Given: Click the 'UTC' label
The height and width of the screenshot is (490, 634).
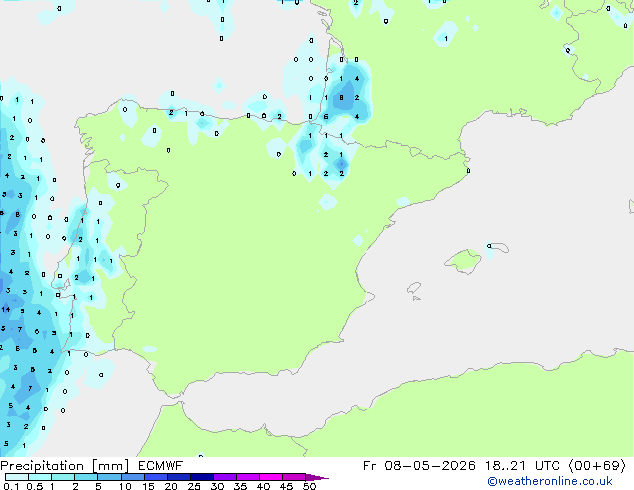Looking at the screenshot, I should [x=547, y=466].
